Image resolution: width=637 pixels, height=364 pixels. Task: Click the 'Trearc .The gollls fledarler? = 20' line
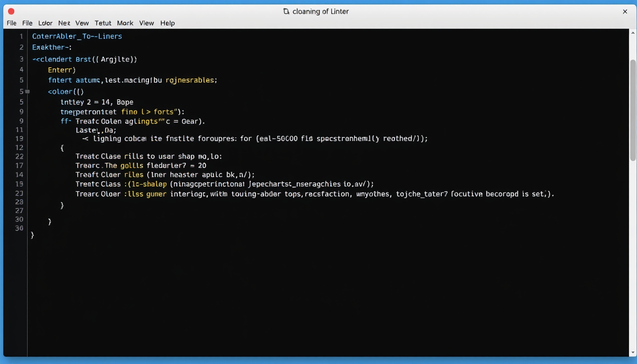tap(141, 165)
